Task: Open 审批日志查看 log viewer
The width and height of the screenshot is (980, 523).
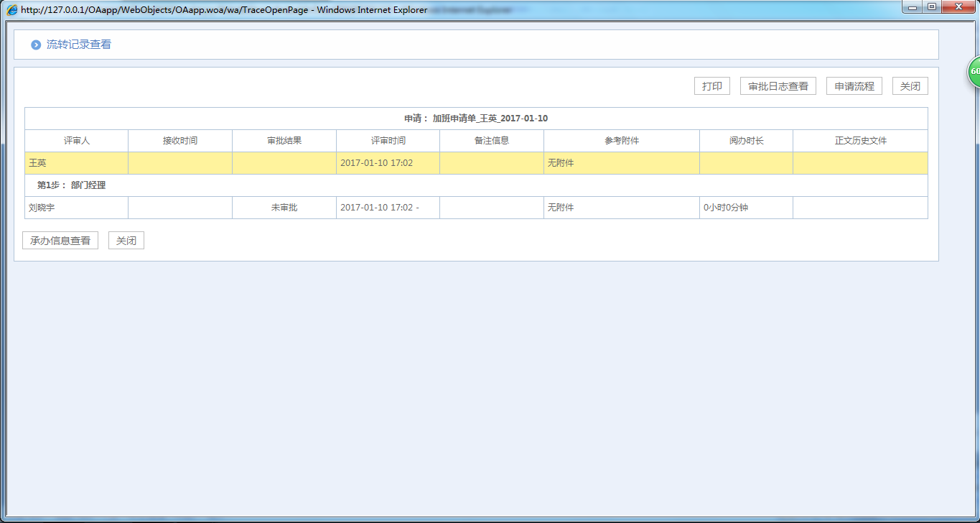Action: [778, 86]
